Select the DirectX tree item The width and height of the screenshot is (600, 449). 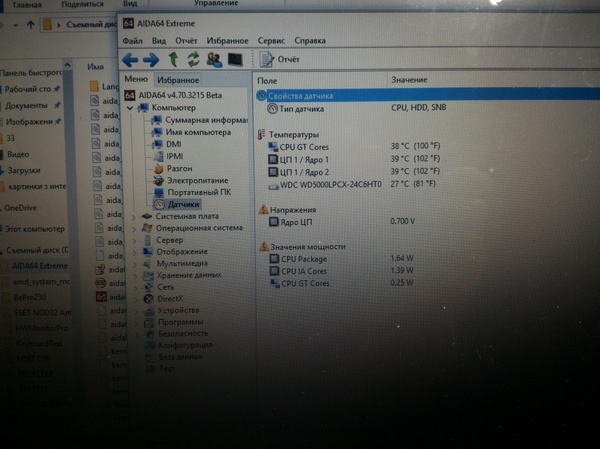[x=169, y=298]
